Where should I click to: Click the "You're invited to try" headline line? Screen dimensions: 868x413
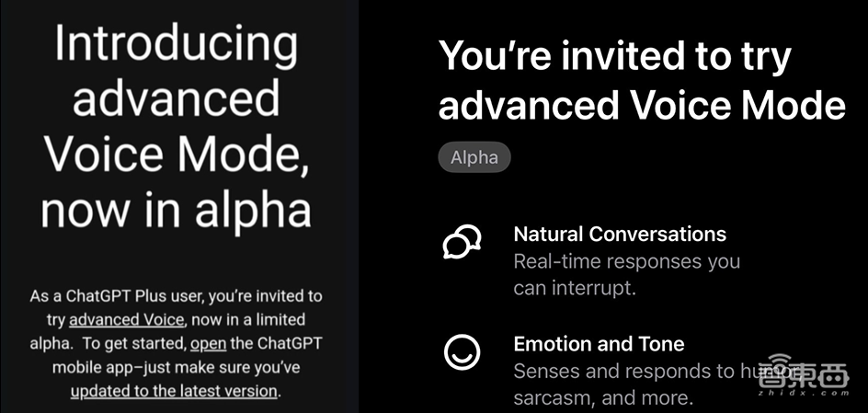[615, 56]
